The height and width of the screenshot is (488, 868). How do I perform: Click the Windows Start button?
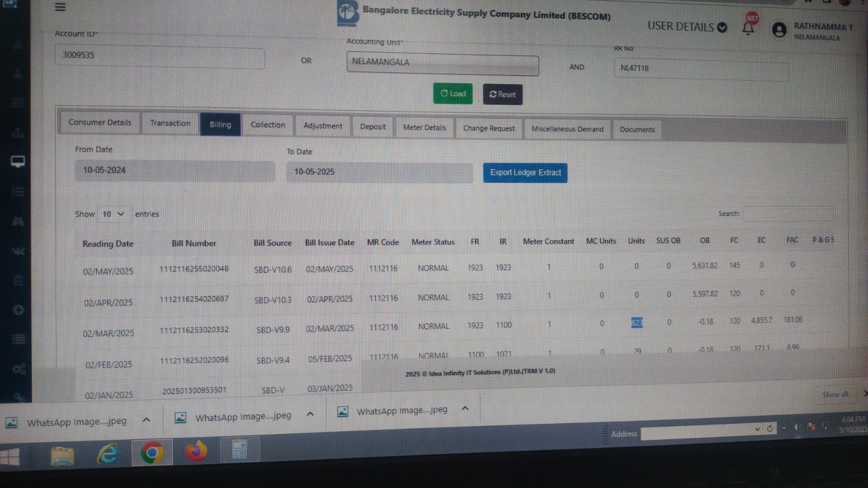pyautogui.click(x=10, y=457)
